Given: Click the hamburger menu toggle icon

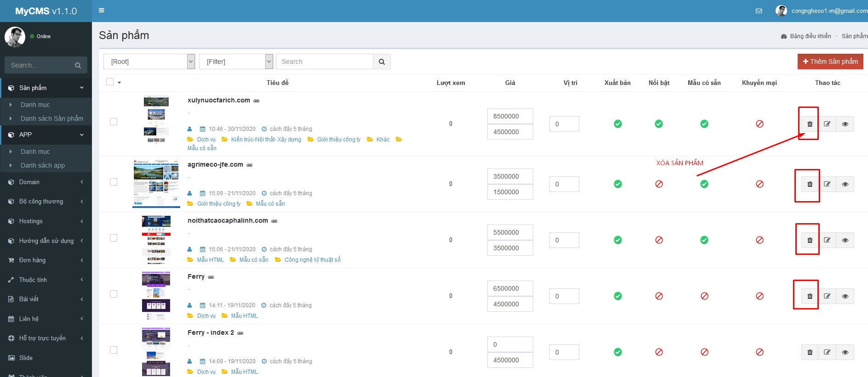Looking at the screenshot, I should (x=102, y=11).
